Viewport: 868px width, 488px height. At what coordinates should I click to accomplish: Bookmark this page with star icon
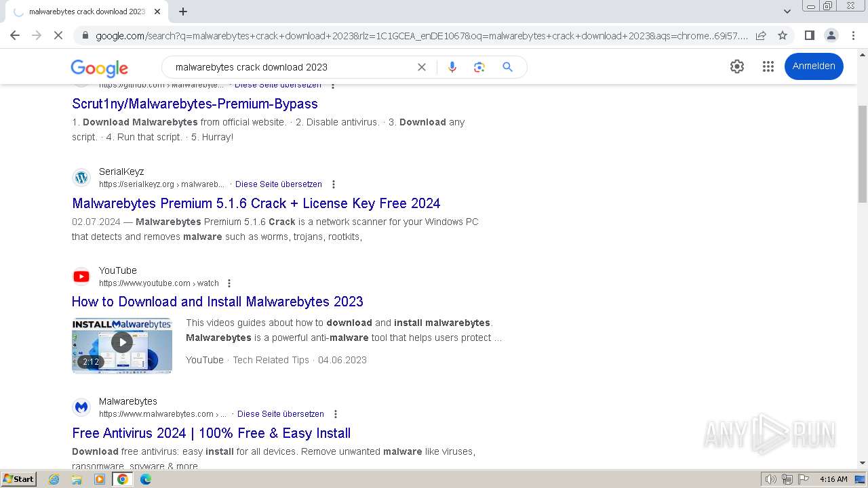tap(783, 35)
